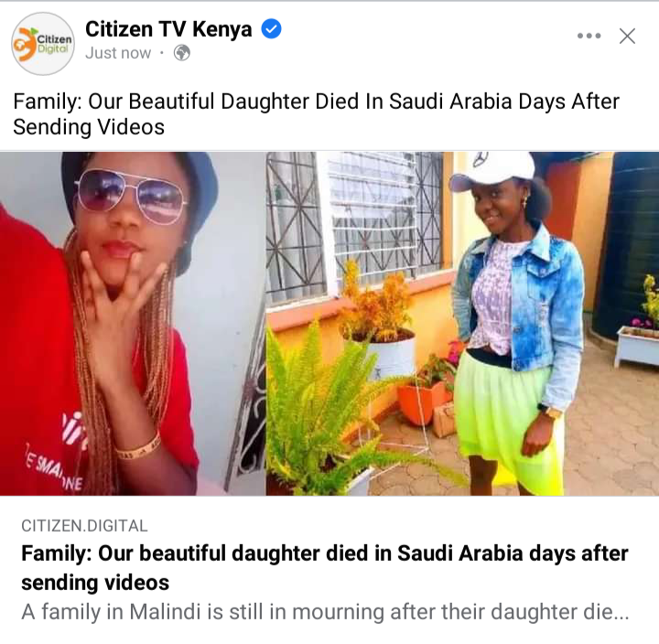Open the three-dot post options menu
659x644 pixels.
(x=589, y=36)
